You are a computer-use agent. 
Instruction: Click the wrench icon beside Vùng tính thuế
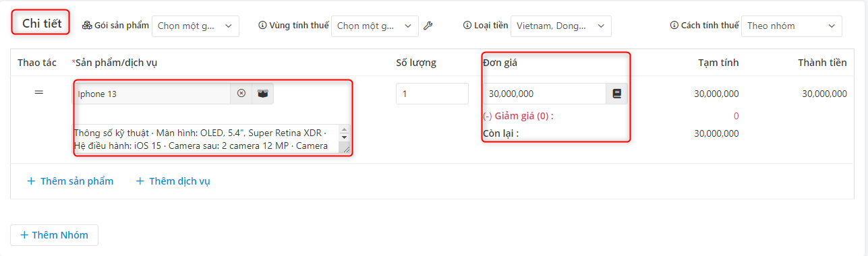pyautogui.click(x=428, y=26)
